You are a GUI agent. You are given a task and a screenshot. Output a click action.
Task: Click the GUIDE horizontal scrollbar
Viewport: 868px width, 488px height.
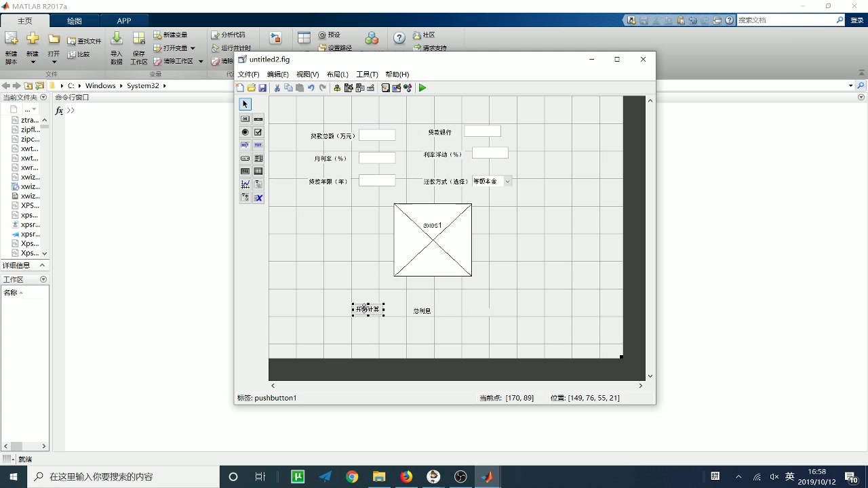coord(456,386)
